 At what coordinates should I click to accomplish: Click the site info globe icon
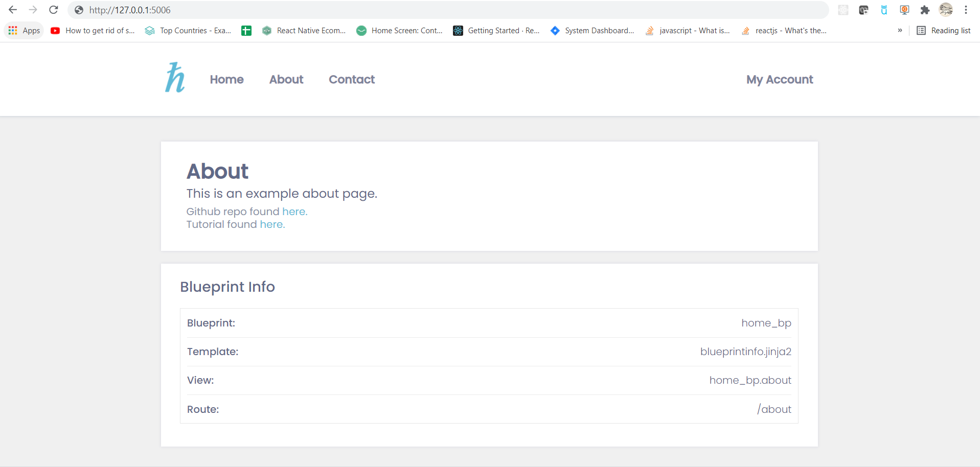coord(79,10)
